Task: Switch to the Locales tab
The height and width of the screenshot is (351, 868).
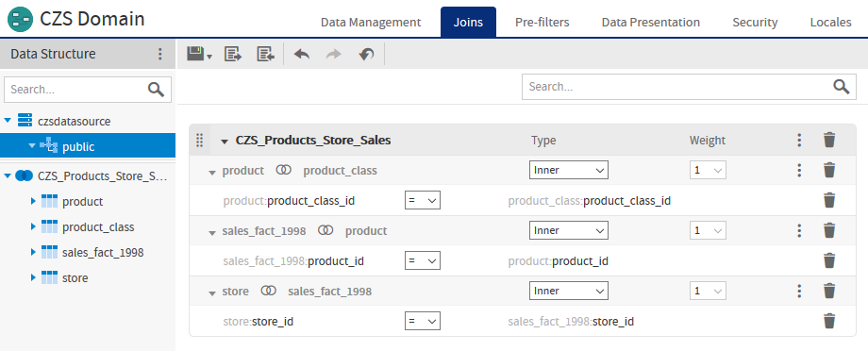Action: click(830, 22)
